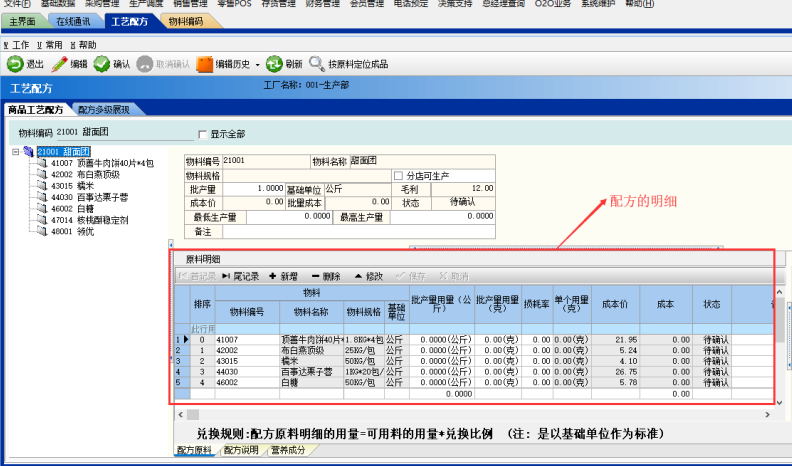Click cost price cell 21.95
Viewport: 792px width, 466px height.
point(615,340)
